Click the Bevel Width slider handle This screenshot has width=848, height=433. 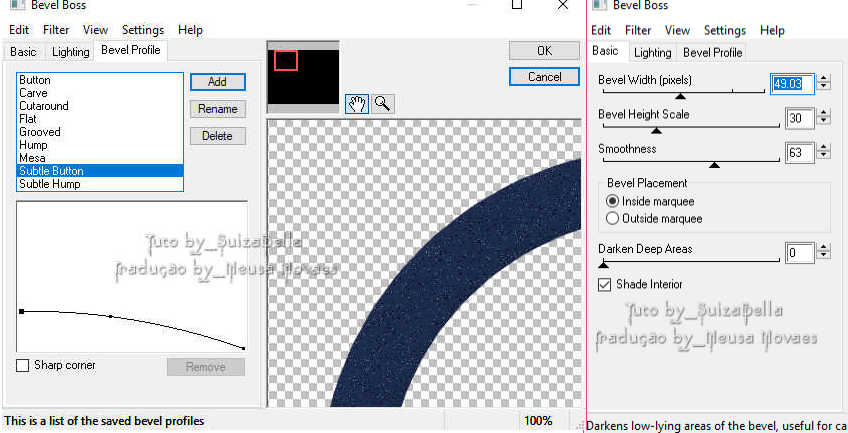[x=680, y=96]
